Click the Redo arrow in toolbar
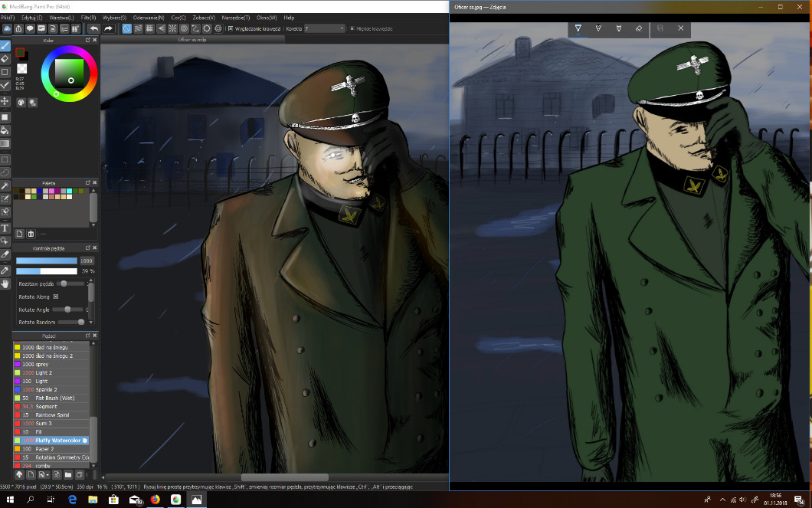This screenshot has width=812, height=508. tap(109, 28)
